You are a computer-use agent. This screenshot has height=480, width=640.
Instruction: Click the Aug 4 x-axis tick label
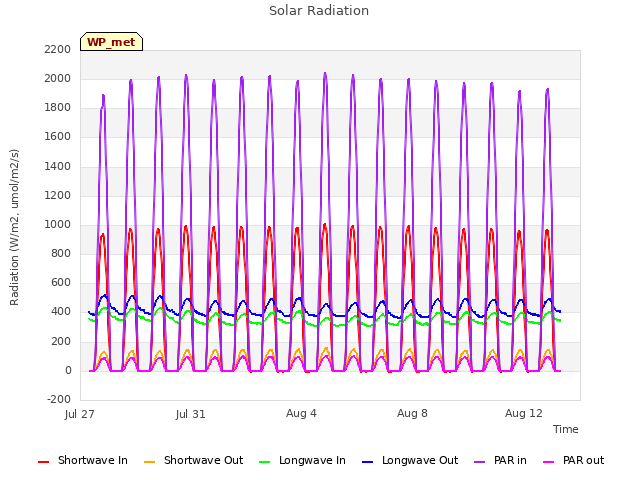tap(301, 413)
